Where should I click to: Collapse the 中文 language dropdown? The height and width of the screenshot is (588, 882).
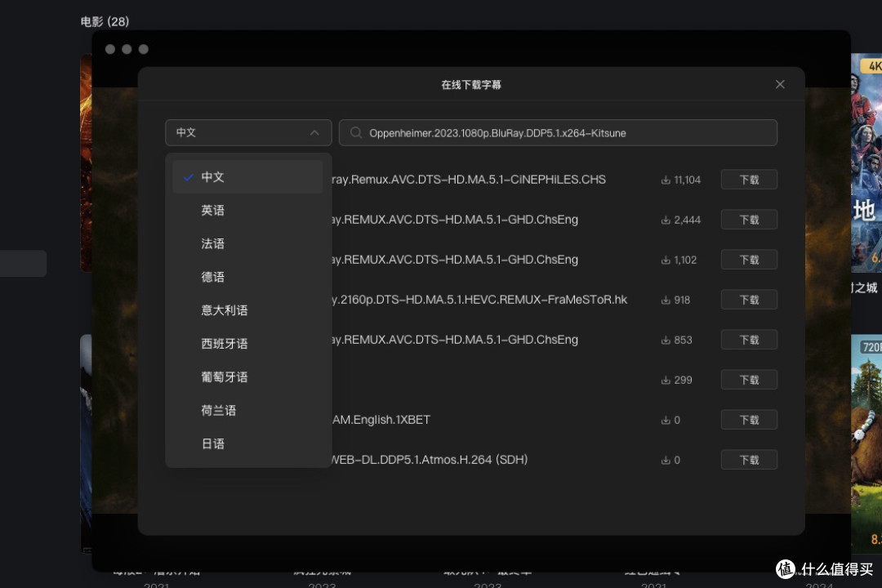[x=248, y=133]
